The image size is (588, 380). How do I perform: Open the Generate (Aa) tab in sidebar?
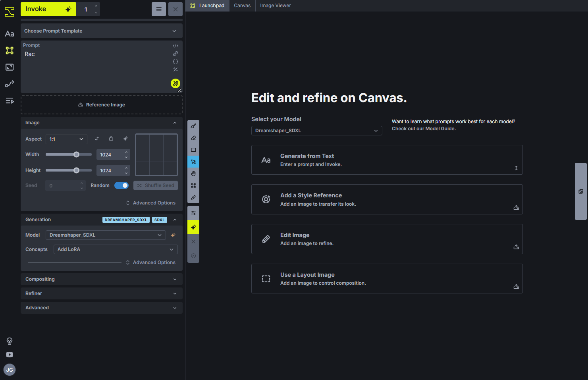(10, 34)
